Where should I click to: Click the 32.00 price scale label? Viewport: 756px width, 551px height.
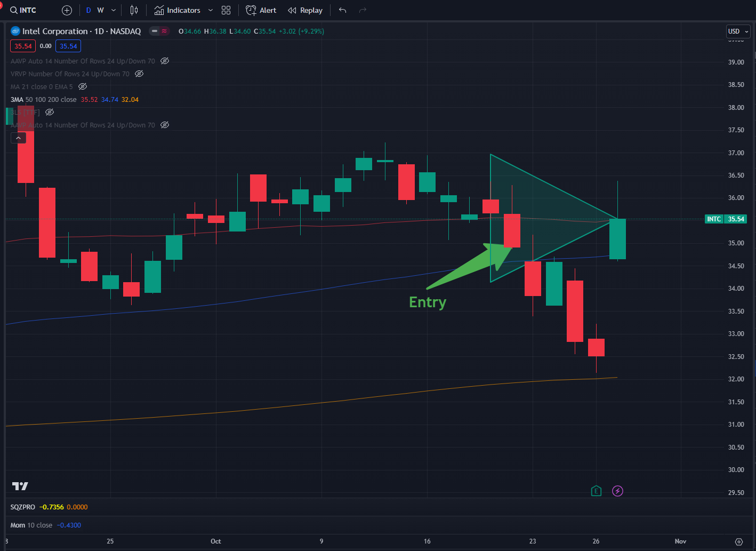736,379
